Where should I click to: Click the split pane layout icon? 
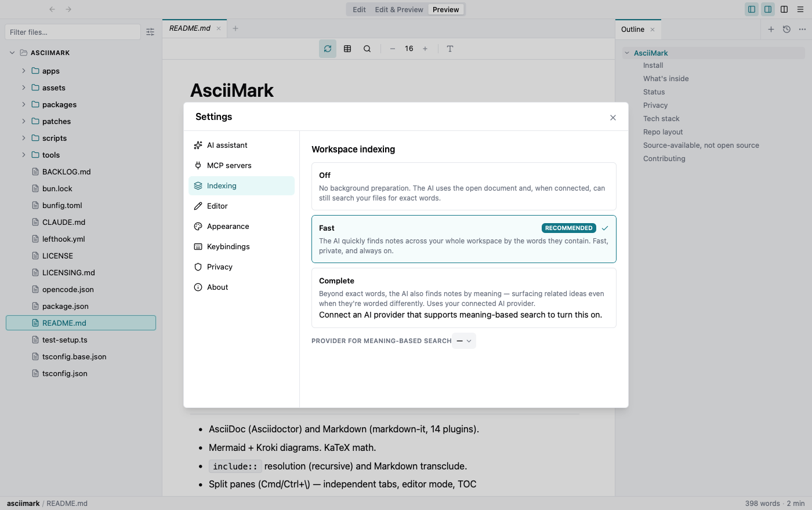pyautogui.click(x=784, y=9)
